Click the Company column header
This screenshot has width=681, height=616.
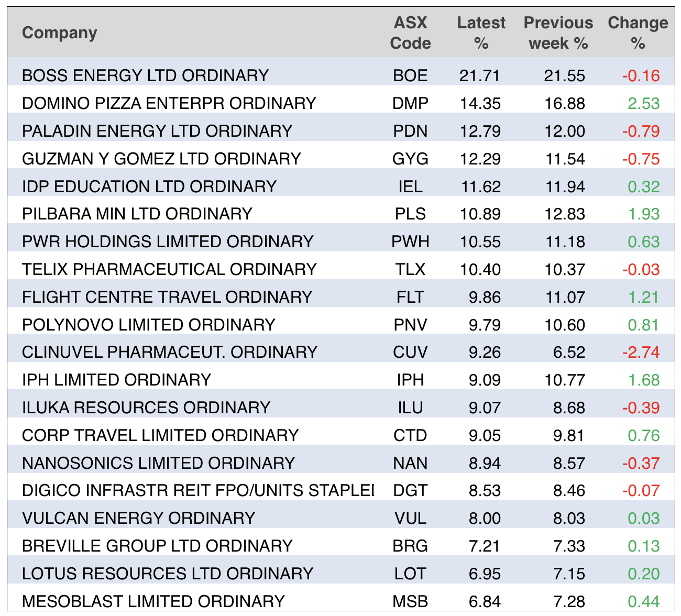(x=60, y=32)
